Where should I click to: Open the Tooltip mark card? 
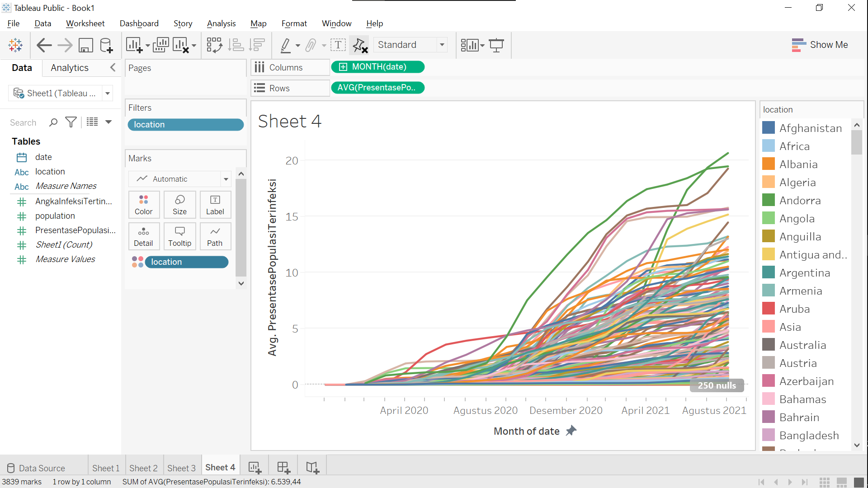click(179, 236)
